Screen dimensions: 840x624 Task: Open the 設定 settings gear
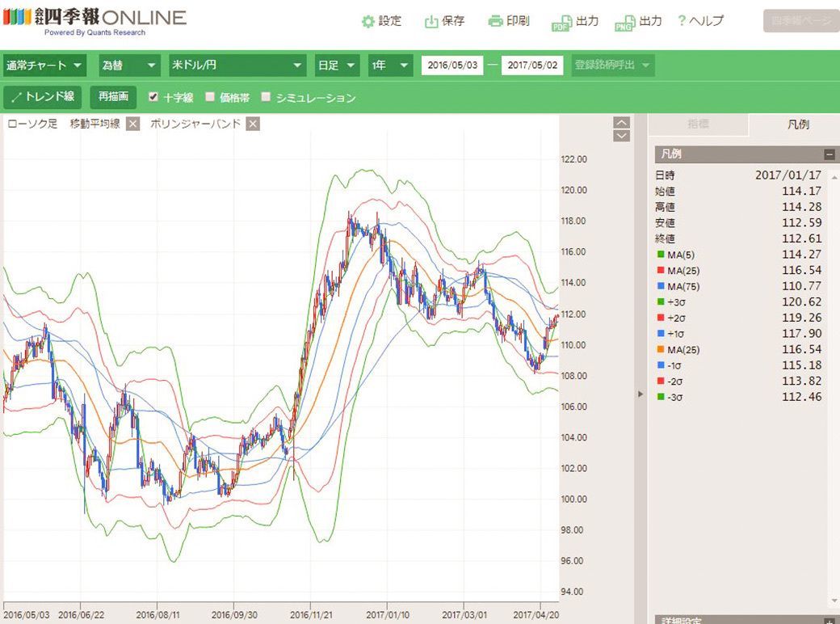click(x=381, y=21)
